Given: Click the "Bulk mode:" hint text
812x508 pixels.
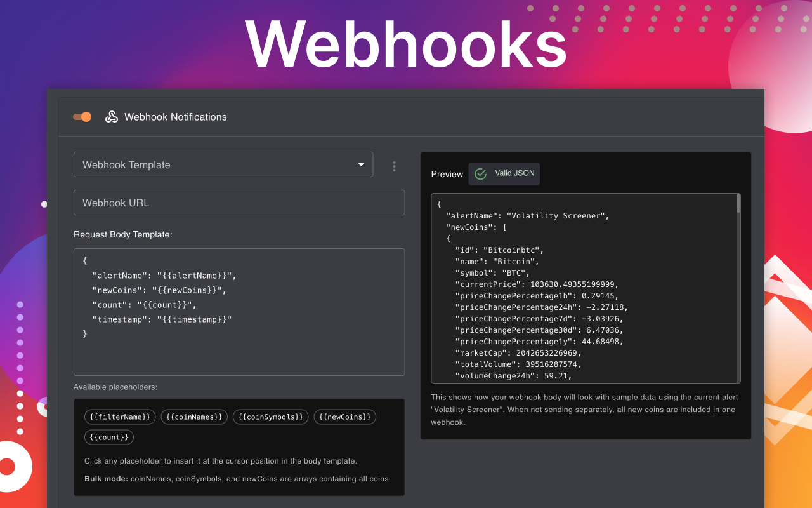Looking at the screenshot, I should click(x=106, y=479).
